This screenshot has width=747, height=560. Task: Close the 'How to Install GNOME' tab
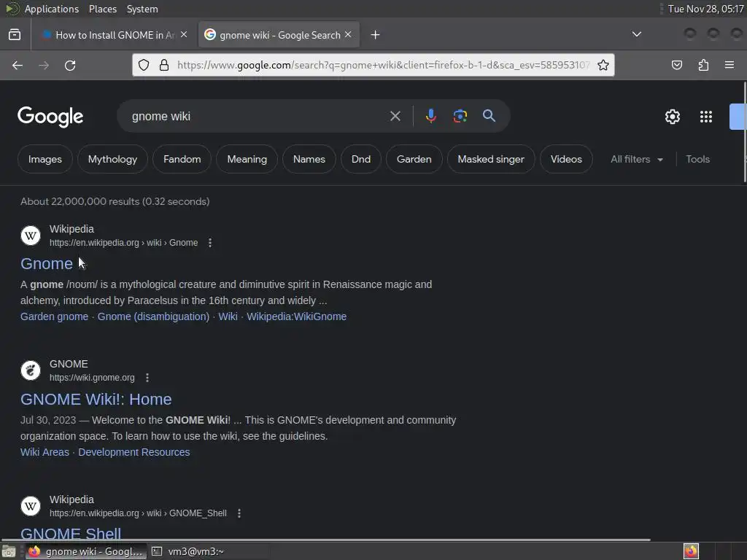(184, 35)
